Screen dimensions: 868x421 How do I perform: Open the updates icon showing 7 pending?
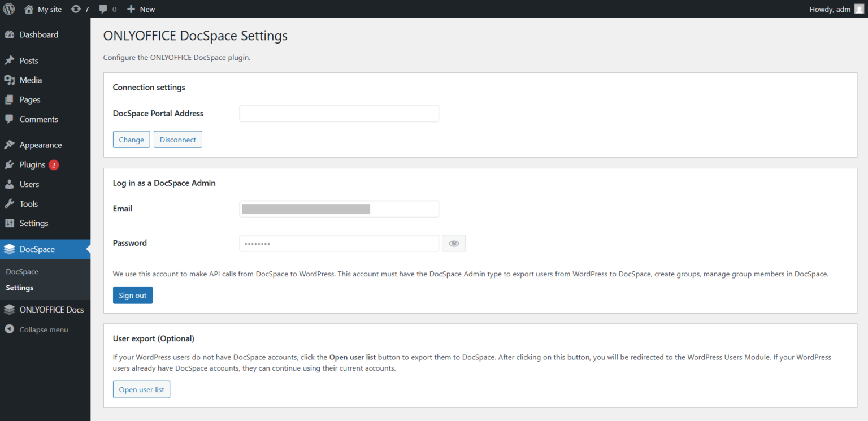75,8
